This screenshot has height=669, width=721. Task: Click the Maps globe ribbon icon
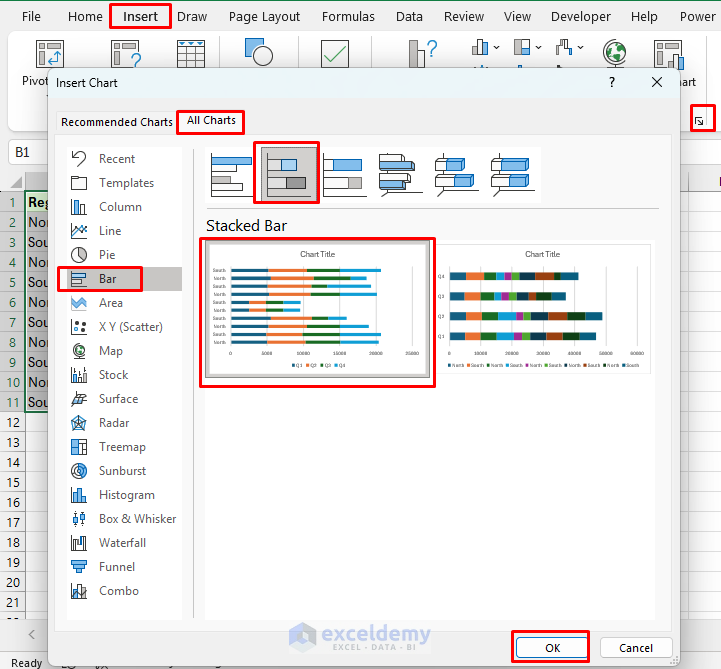pos(614,53)
